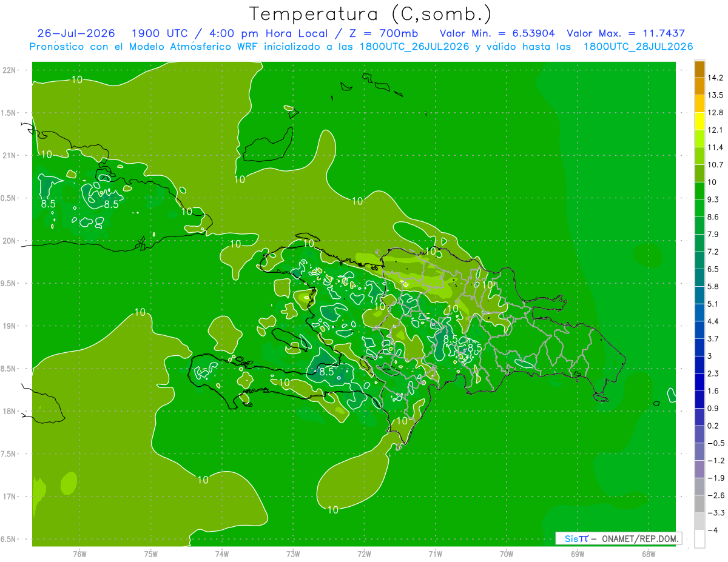Click the '19N' latitude axis label
The height and width of the screenshot is (562, 728).
click(x=9, y=326)
